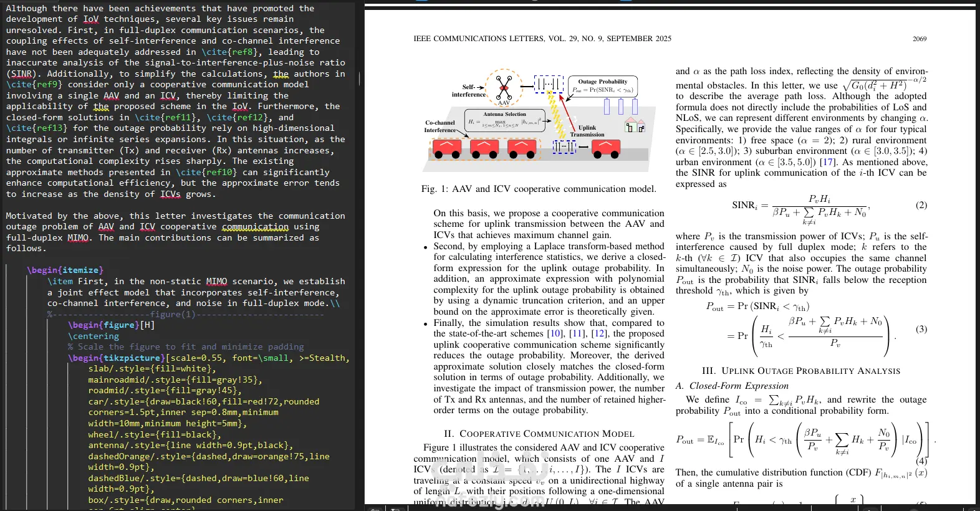This screenshot has width=980, height=511.
Task: Click the underlined word 'ICVs' in the editor
Action: (170, 194)
